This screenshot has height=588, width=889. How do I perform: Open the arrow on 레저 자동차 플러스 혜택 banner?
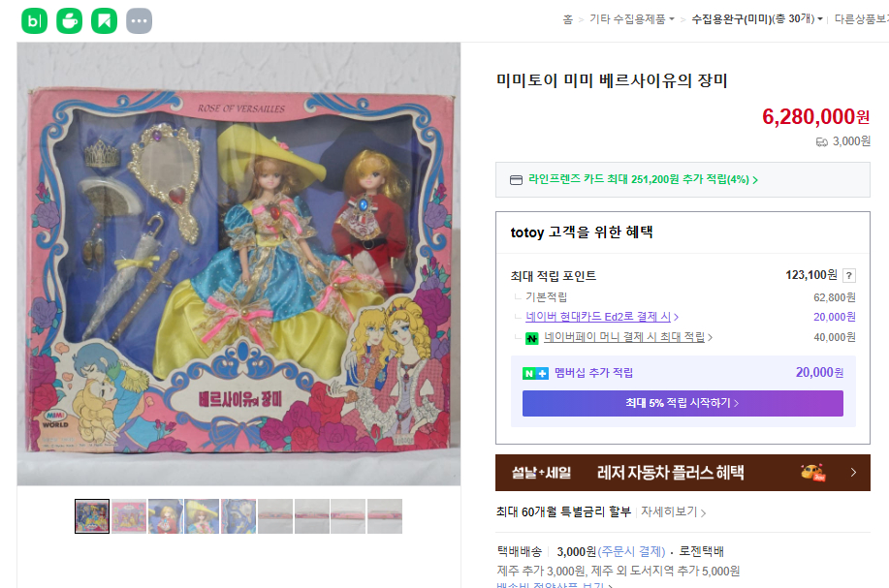pos(853,473)
